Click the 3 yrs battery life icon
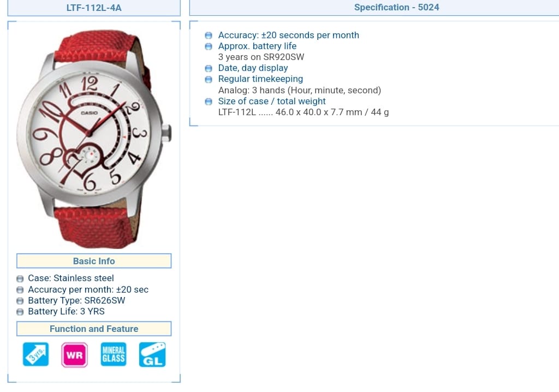 pyautogui.click(x=35, y=354)
